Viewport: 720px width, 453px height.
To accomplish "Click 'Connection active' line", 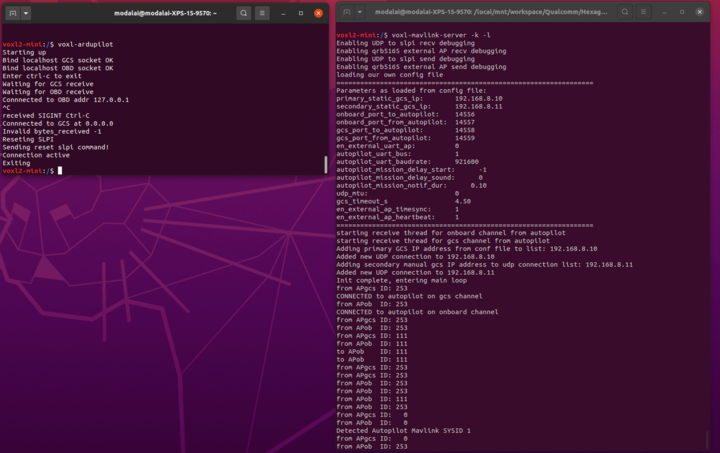I will coord(36,155).
